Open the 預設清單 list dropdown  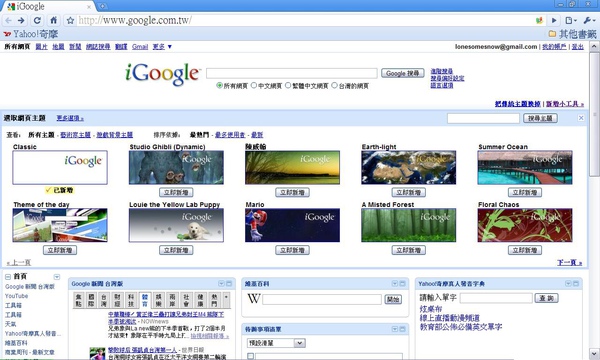click(276, 343)
